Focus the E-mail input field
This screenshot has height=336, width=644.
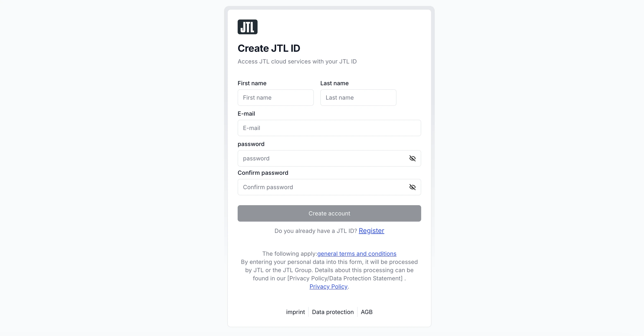(x=329, y=128)
